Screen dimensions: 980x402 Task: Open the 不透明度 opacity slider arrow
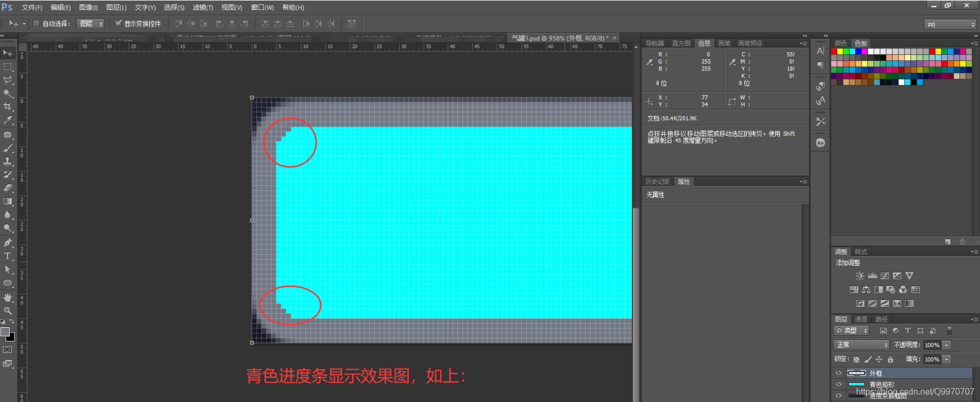[x=947, y=345]
